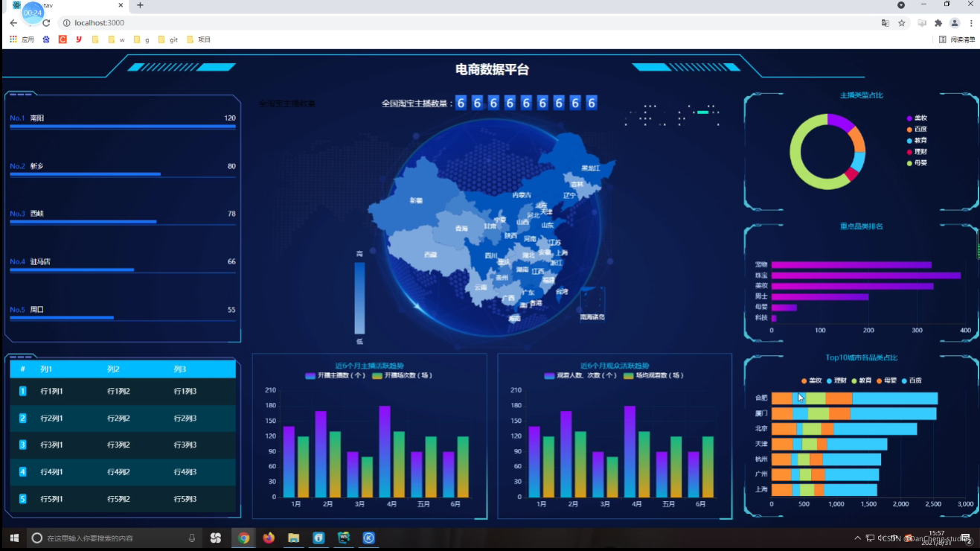Click 电商数据平台 title

(492, 69)
